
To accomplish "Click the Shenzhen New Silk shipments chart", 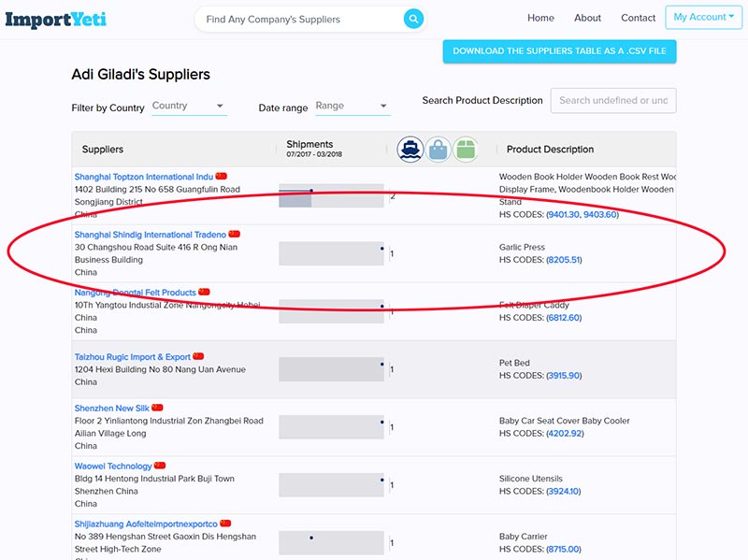I will click(331, 427).
